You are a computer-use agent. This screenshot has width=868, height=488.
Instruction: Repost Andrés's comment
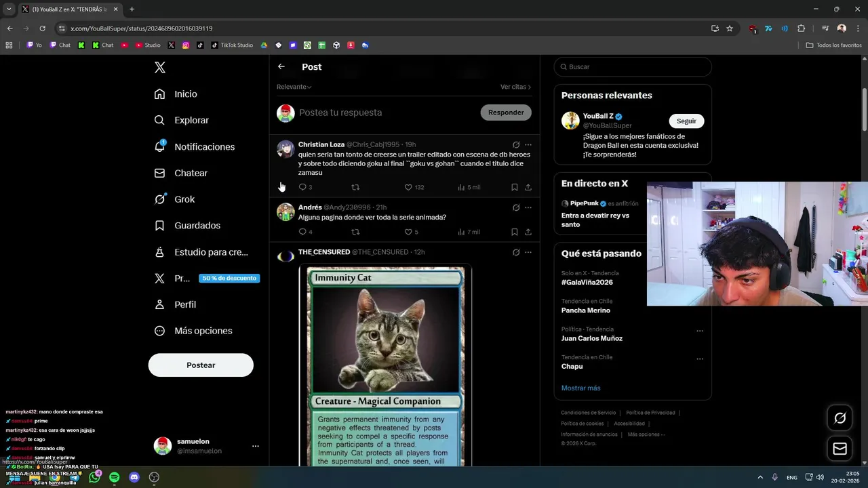pyautogui.click(x=355, y=232)
